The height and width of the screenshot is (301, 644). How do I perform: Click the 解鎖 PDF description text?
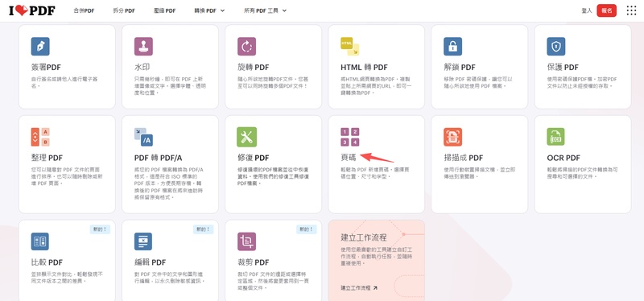tap(478, 83)
